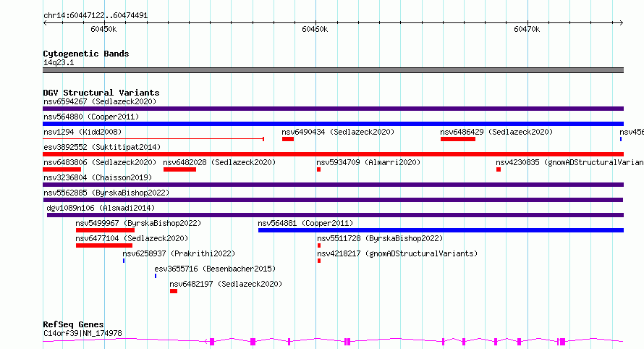Viewport: 644px width, 349px height.
Task: Click the C14orf39|NM_174978 gene label
Action: coord(82,333)
